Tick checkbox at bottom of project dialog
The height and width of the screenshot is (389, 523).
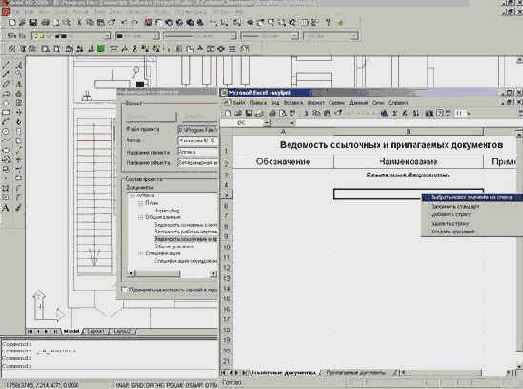(x=125, y=290)
